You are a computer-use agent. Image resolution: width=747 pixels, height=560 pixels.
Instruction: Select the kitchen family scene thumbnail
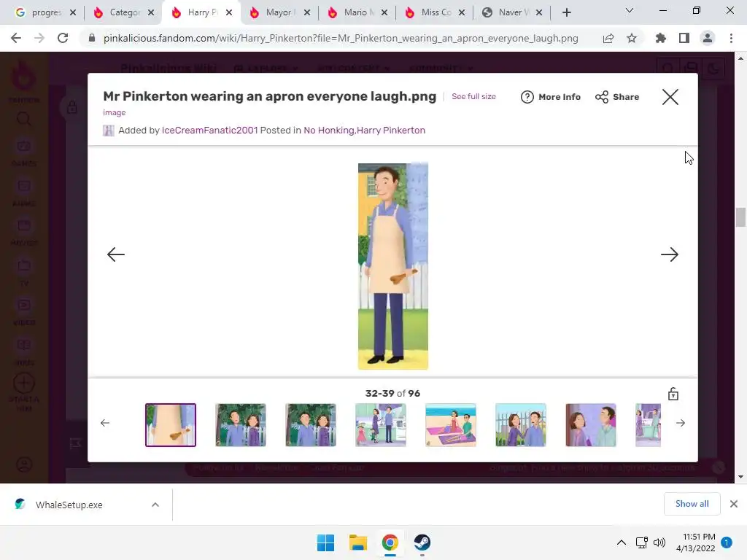[x=381, y=425]
